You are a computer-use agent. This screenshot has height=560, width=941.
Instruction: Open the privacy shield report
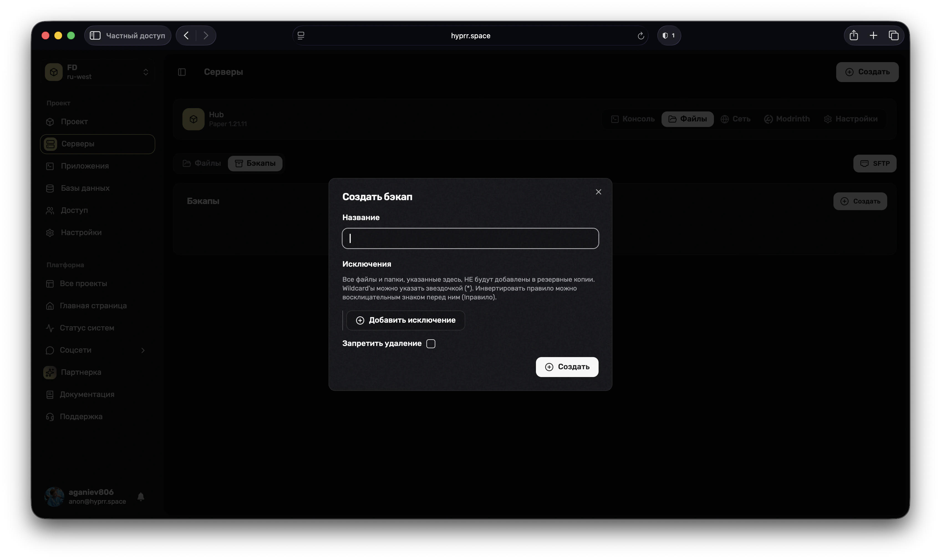point(668,35)
